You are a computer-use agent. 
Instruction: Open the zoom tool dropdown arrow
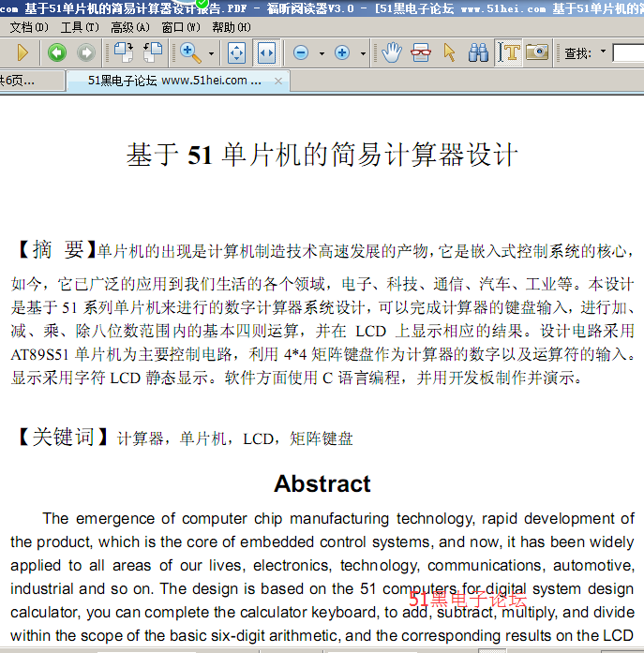pos(211,53)
